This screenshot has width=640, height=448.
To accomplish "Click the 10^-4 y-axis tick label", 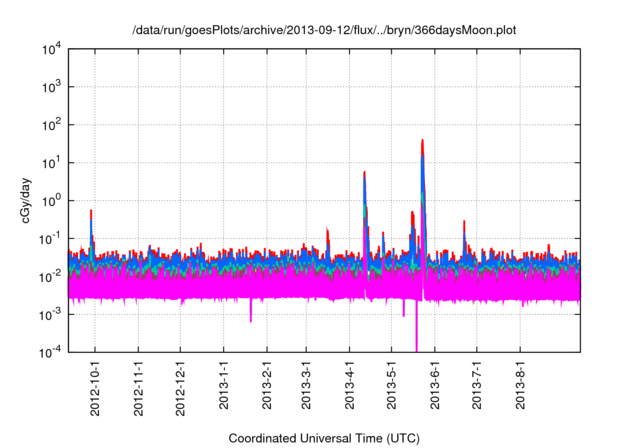I will (x=51, y=352).
